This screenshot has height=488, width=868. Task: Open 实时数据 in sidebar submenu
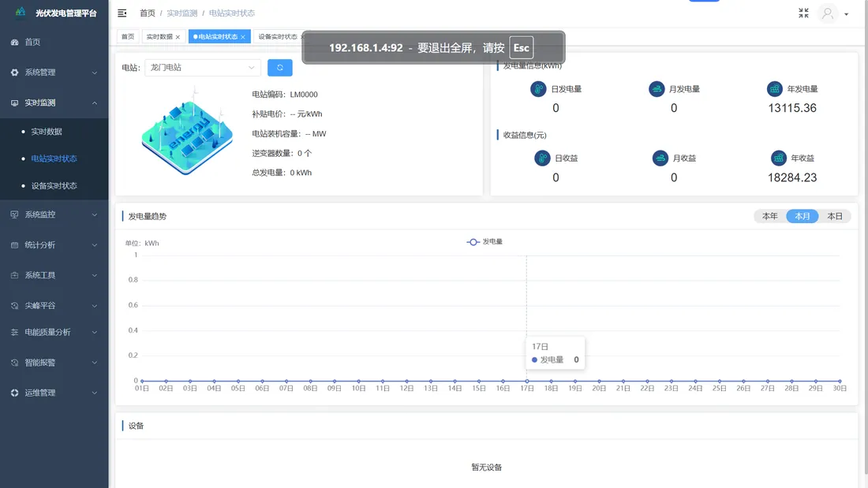(54, 132)
